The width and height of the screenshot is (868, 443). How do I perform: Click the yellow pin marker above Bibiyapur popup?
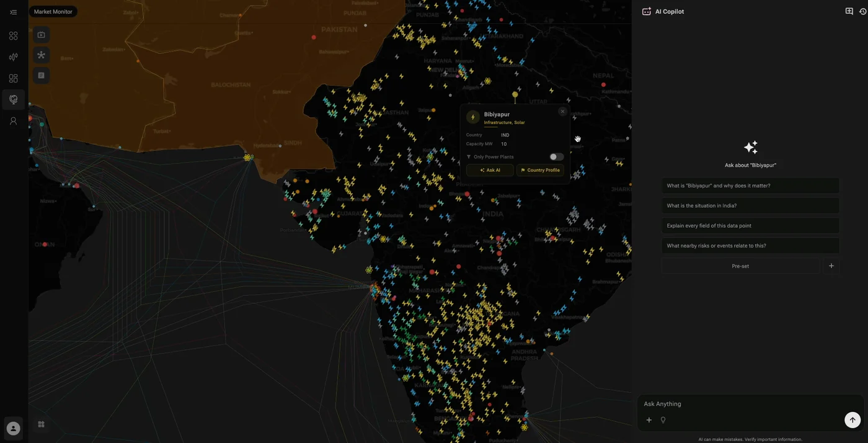pos(515,95)
